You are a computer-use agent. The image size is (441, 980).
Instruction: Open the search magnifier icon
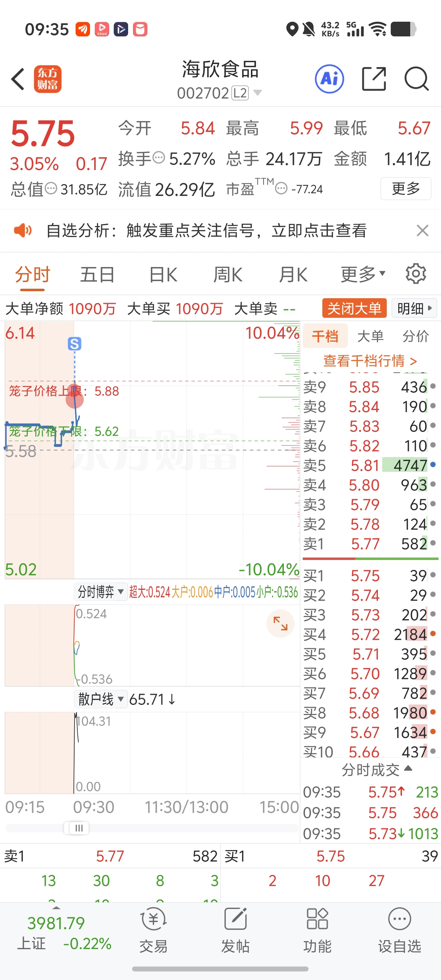(416, 79)
